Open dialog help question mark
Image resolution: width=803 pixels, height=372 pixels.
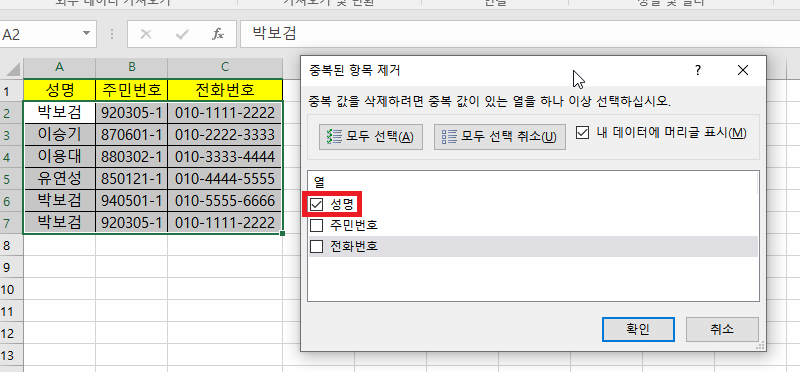pos(698,70)
